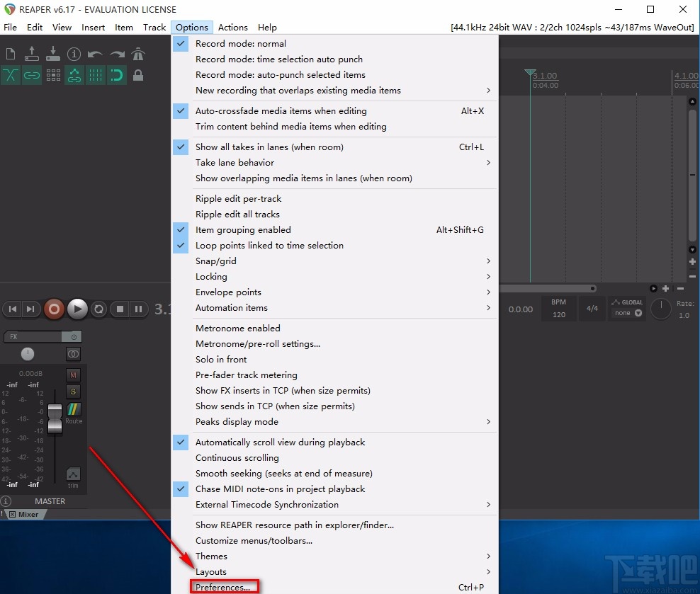Click the New project toolbar icon

click(x=10, y=54)
